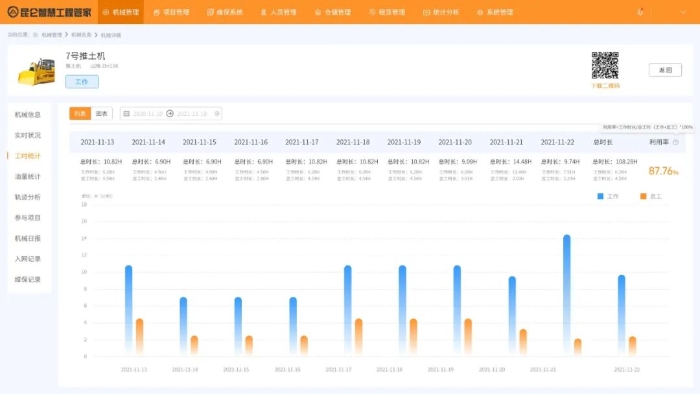Click the bulldozer thumbnail image
The image size is (700, 394).
(37, 71)
